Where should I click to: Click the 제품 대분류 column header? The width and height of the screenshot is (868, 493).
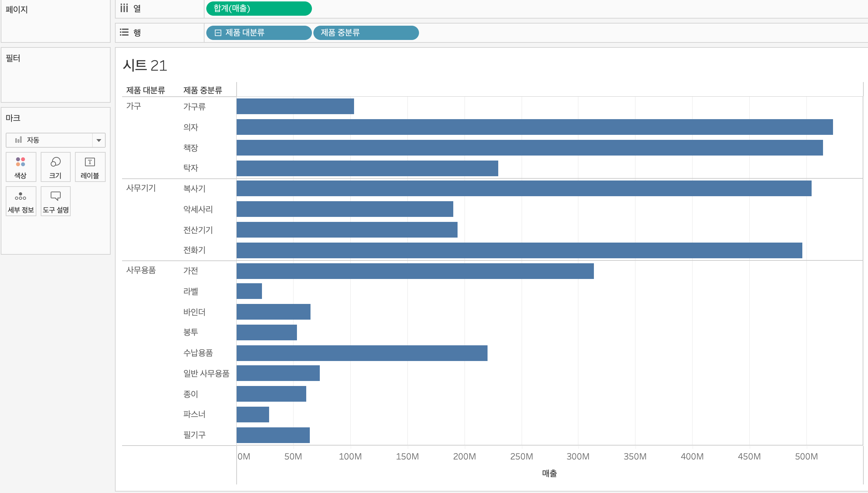point(146,90)
